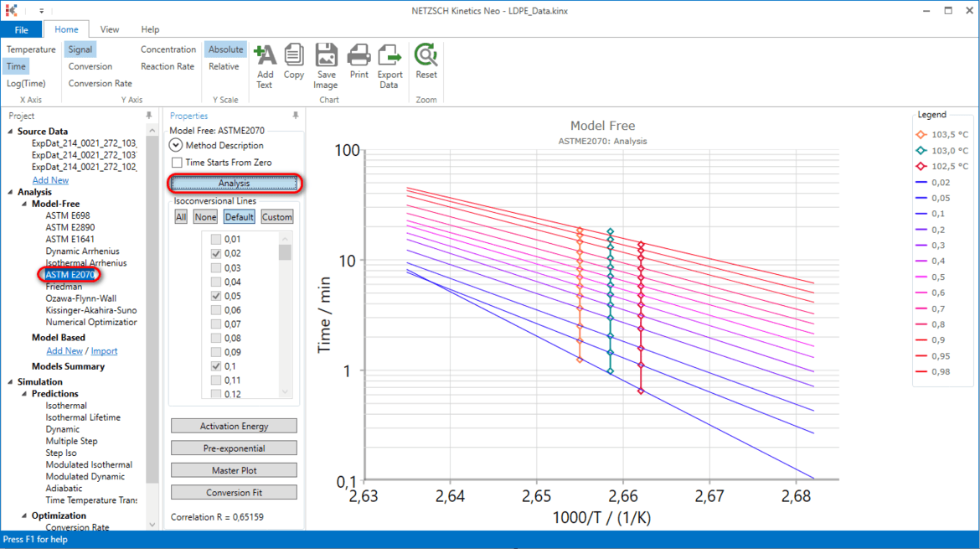
Task: Select Ozawa-Flynn-Wall method
Action: (x=80, y=298)
